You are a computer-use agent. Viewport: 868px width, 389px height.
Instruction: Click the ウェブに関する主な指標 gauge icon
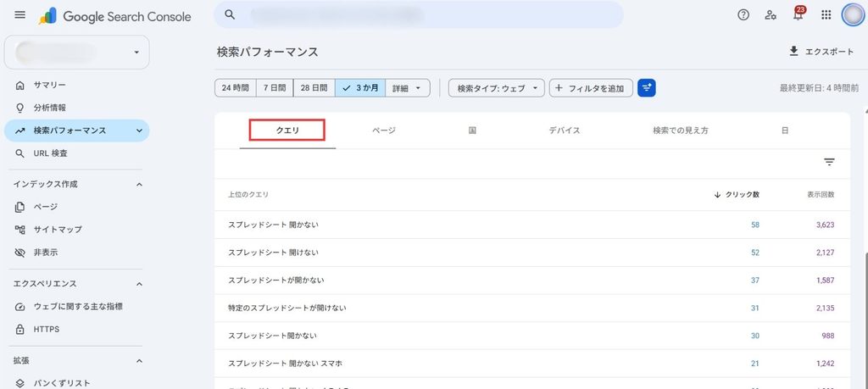pos(20,307)
